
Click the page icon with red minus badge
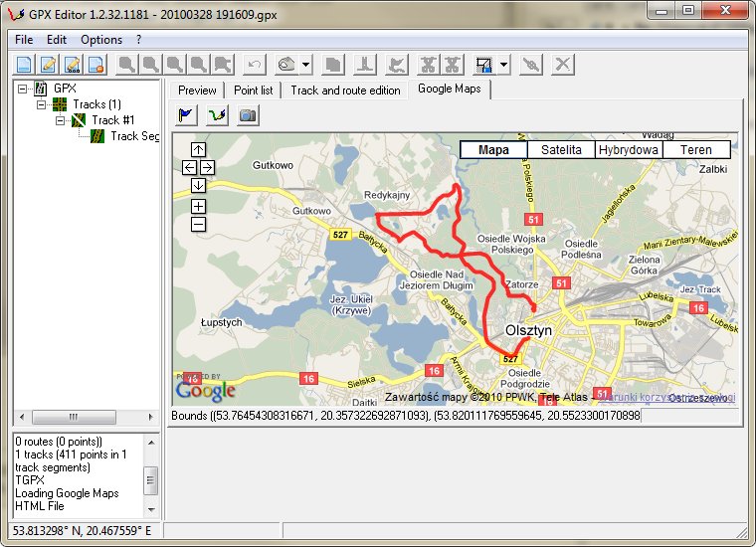(96, 64)
